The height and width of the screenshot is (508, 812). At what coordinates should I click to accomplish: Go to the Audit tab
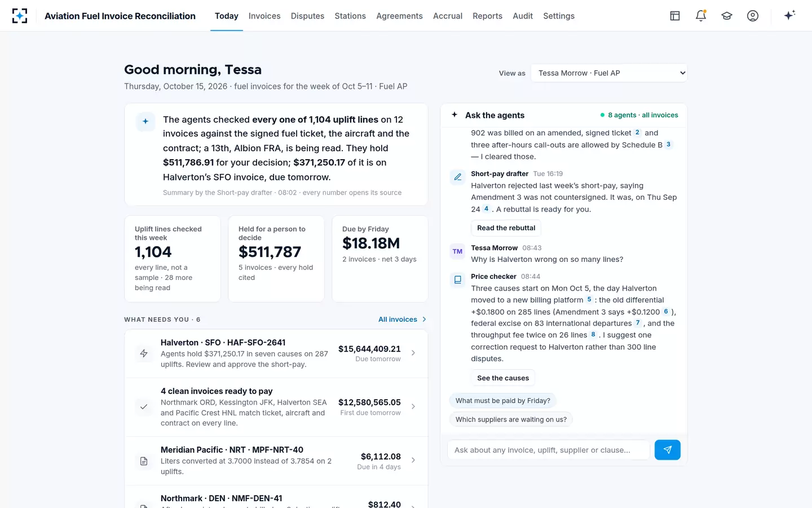[523, 16]
